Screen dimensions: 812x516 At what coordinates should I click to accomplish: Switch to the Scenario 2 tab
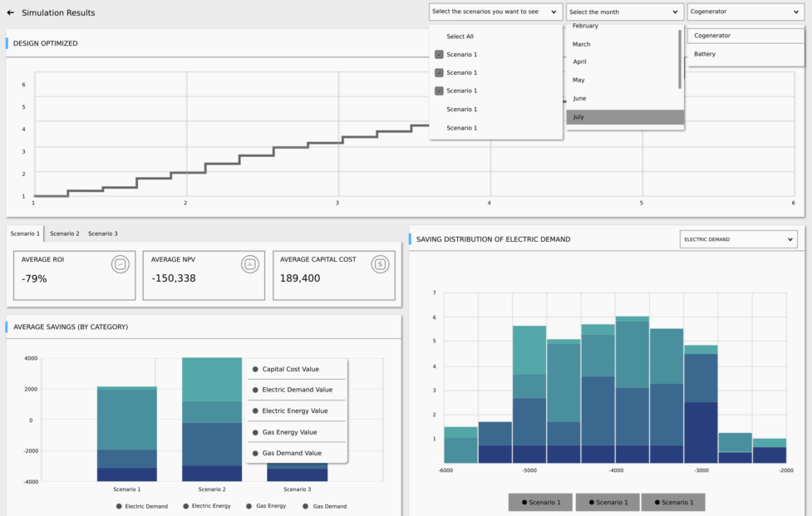[x=65, y=233]
